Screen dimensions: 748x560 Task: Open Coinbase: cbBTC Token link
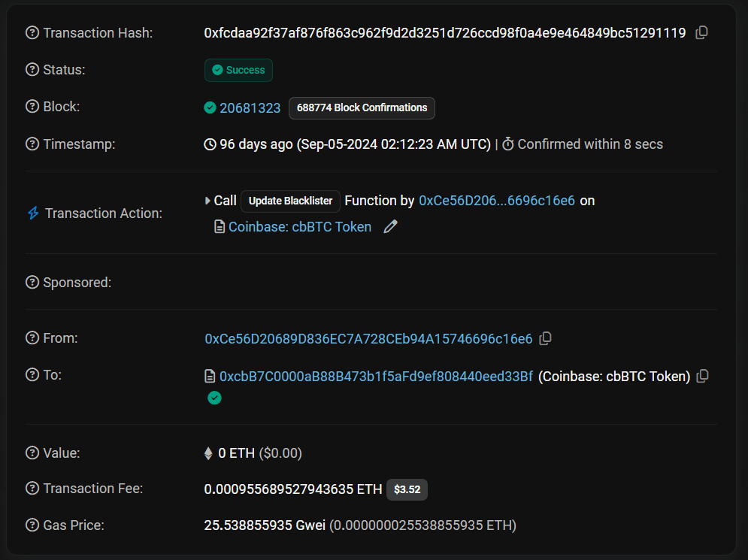pos(299,227)
